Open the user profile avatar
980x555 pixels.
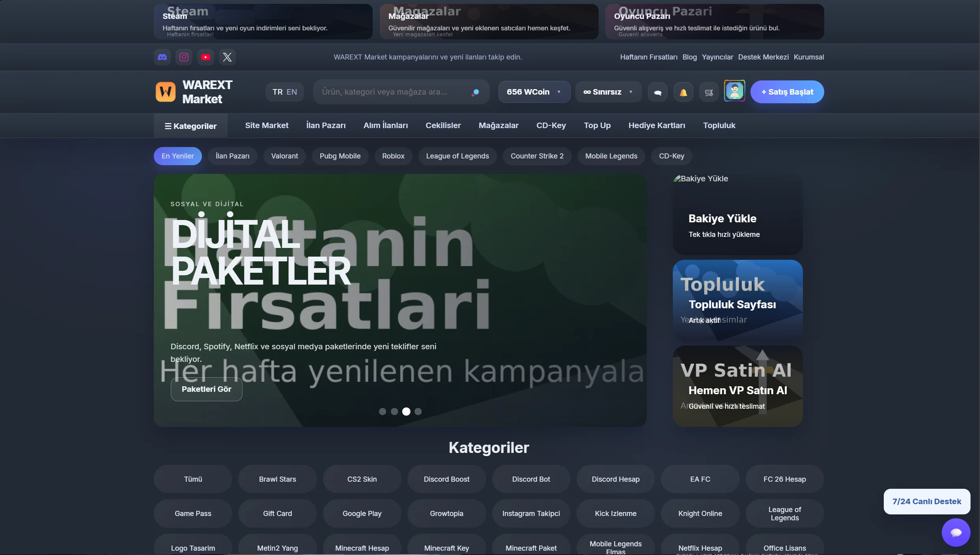[x=734, y=91]
